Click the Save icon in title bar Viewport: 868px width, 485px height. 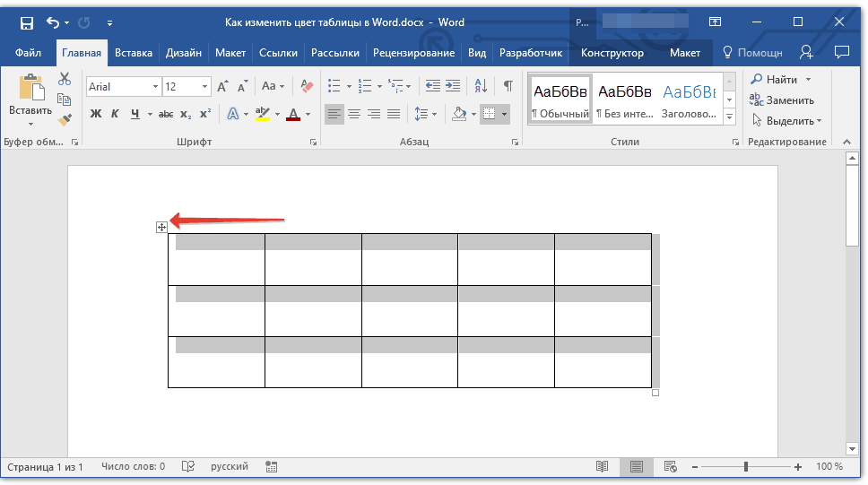click(x=26, y=22)
